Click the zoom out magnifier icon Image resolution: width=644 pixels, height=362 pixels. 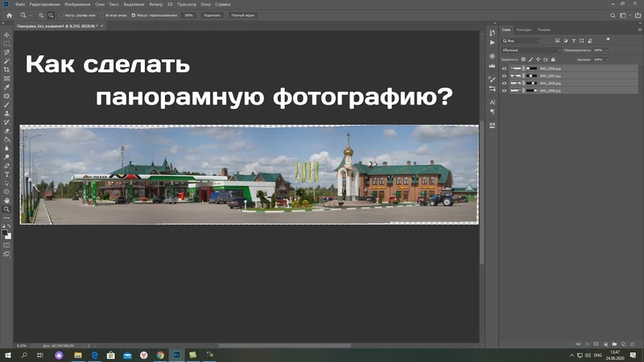(52, 15)
